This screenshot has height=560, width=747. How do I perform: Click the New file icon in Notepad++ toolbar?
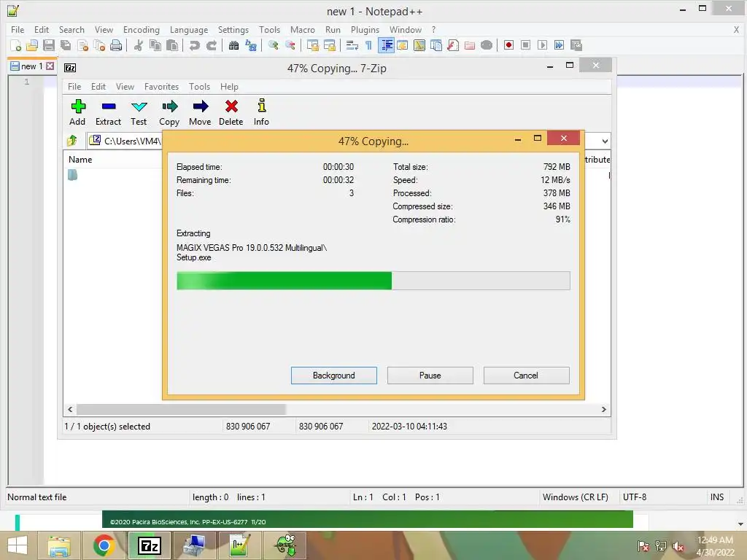pyautogui.click(x=16, y=45)
